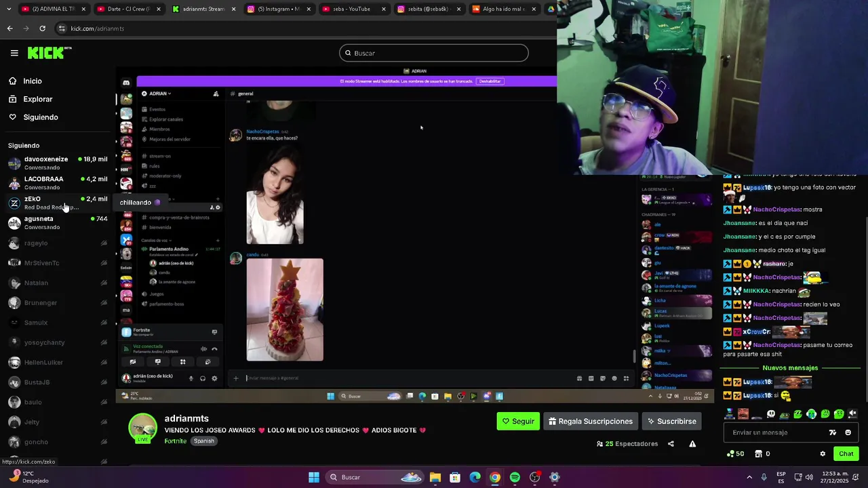
Task: Select offline channel yosoychanty
Action: coord(58,342)
